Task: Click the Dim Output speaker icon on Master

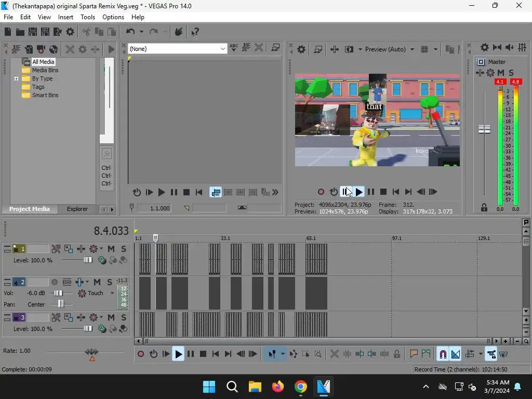Action: (x=510, y=47)
